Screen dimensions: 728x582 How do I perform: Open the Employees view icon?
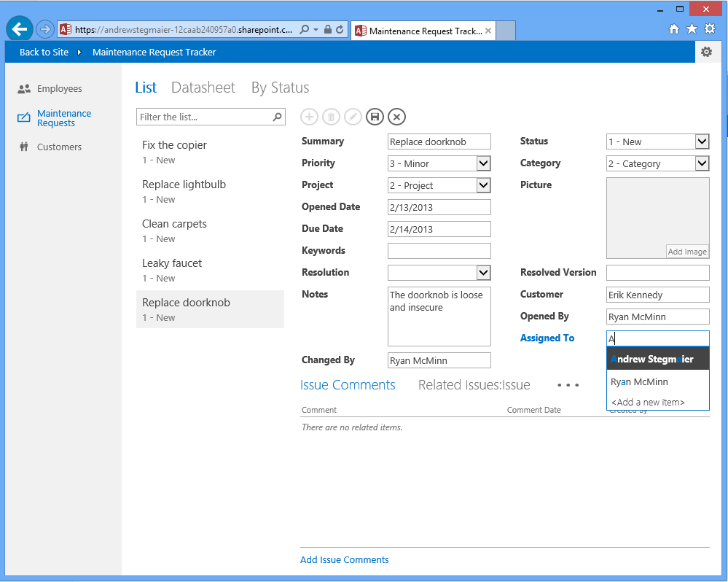click(24, 89)
